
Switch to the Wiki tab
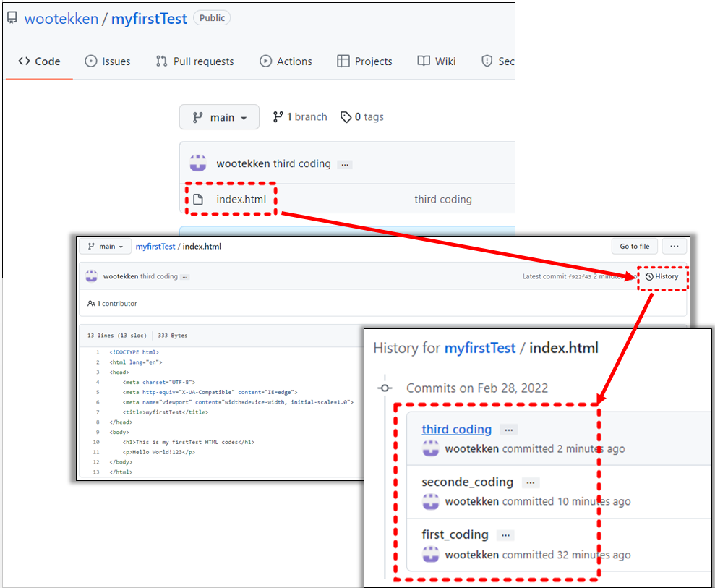437,61
